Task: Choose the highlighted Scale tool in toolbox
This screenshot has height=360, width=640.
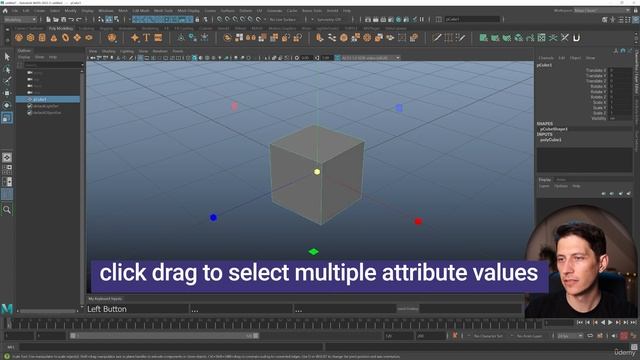Action: click(7, 118)
